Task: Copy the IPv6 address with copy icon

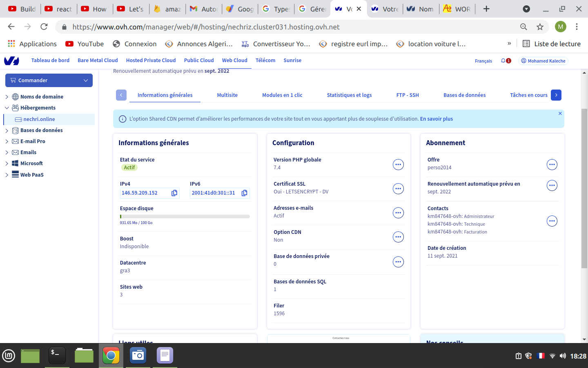Action: [245, 193]
